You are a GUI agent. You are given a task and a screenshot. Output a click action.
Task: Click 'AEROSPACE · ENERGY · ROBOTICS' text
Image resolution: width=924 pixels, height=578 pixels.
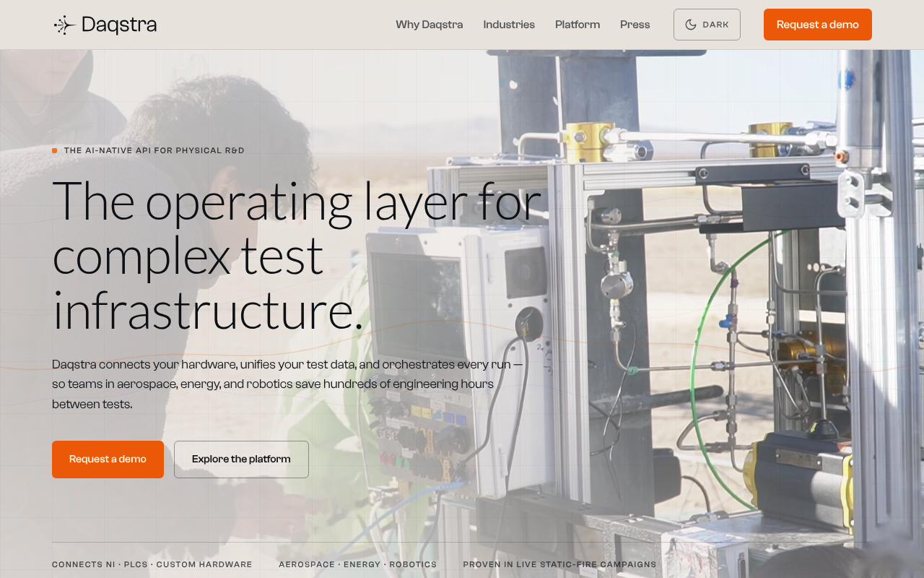pos(358,564)
